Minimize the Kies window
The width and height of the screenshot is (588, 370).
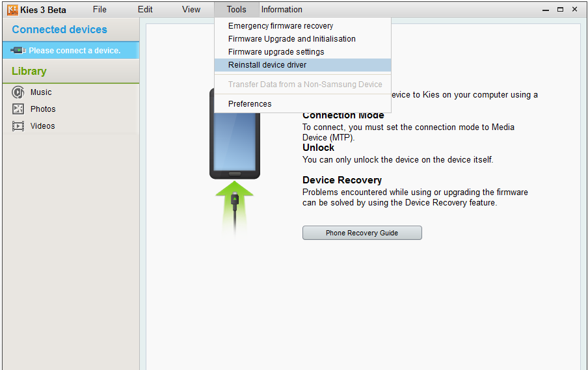pos(546,10)
